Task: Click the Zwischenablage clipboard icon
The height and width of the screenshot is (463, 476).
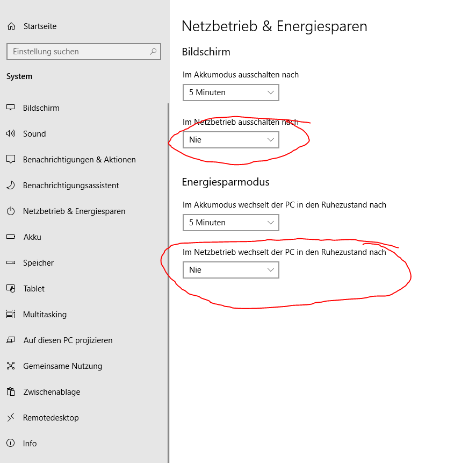Action: (x=11, y=391)
